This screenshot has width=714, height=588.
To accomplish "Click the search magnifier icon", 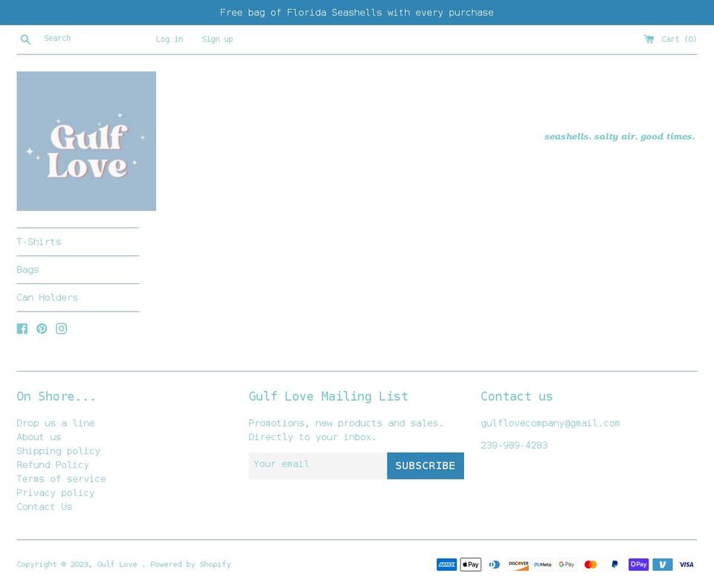I will pos(25,39).
